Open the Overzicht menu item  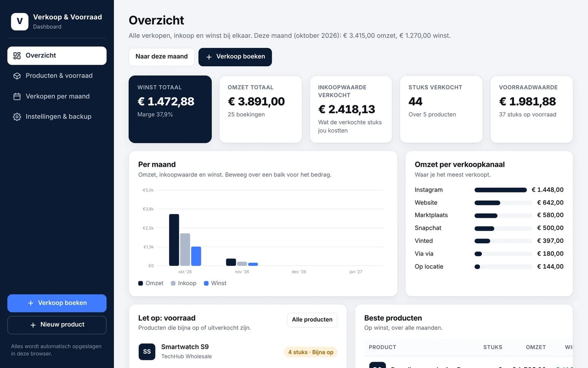point(57,56)
